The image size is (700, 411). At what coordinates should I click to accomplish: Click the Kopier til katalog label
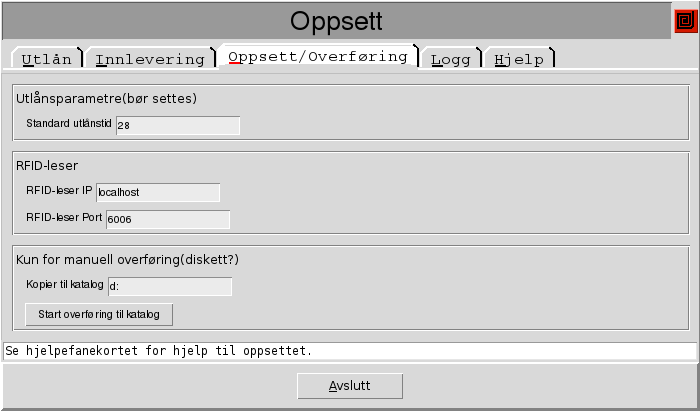(65, 285)
